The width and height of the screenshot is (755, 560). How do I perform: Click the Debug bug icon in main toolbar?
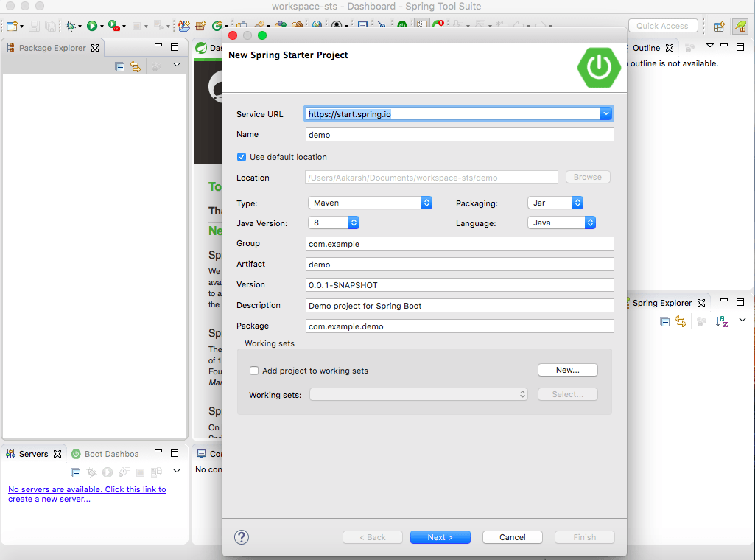(x=71, y=26)
